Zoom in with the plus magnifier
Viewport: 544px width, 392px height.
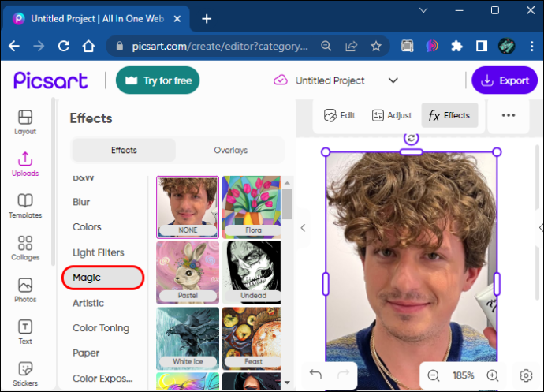[493, 375]
